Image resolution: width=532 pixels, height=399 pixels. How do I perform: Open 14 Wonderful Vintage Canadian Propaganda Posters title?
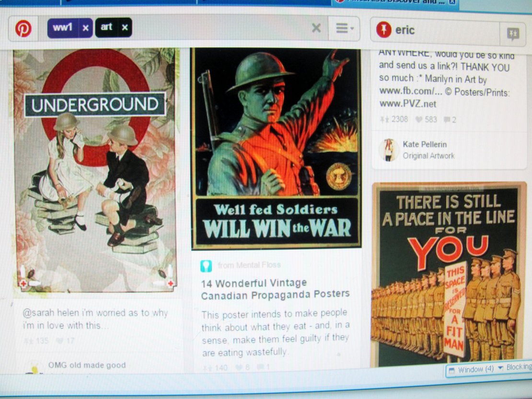(275, 289)
